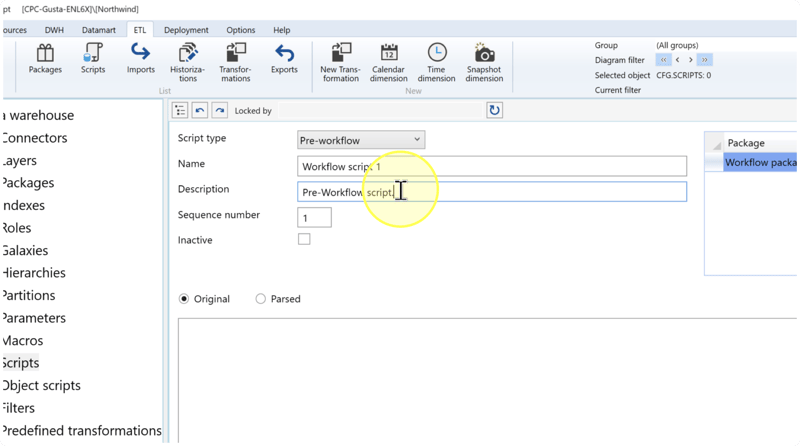Click the CFG.SCRIPTS: 0 selected object value
800x446 pixels.
[683, 75]
